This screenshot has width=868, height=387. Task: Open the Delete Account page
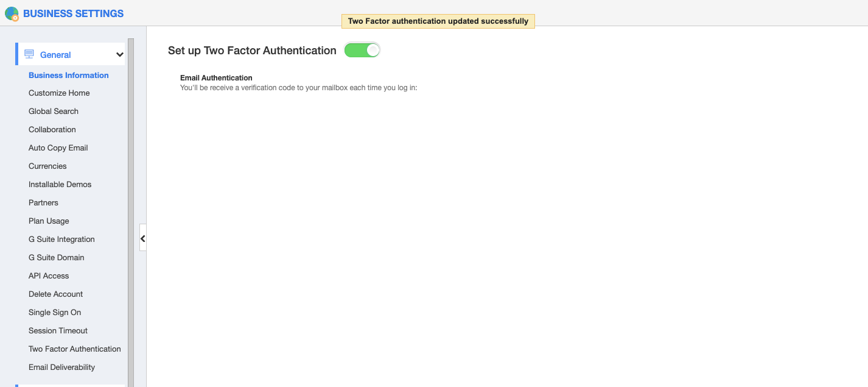55,294
